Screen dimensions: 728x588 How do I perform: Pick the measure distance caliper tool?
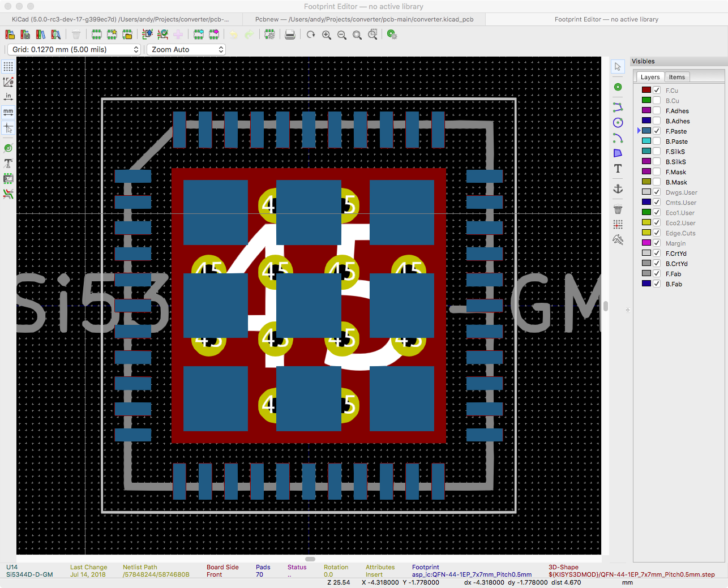[618, 239]
